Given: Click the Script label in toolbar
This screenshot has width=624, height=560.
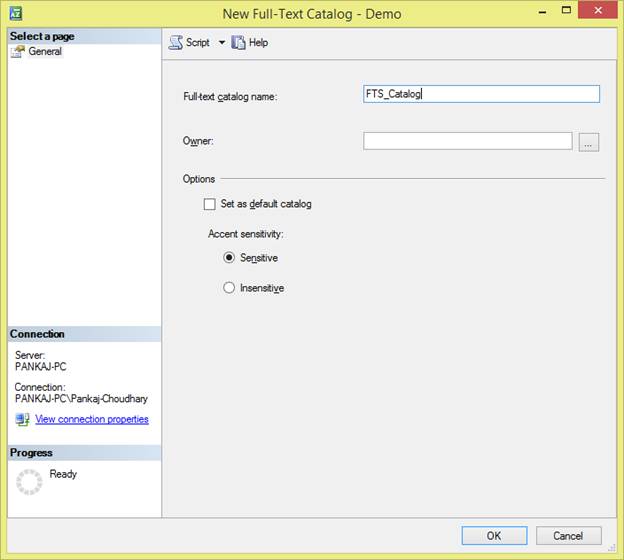Looking at the screenshot, I should point(198,43).
